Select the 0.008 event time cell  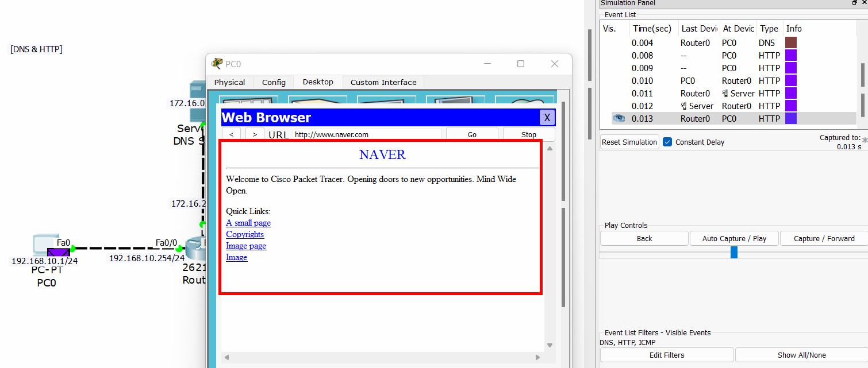pyautogui.click(x=643, y=55)
